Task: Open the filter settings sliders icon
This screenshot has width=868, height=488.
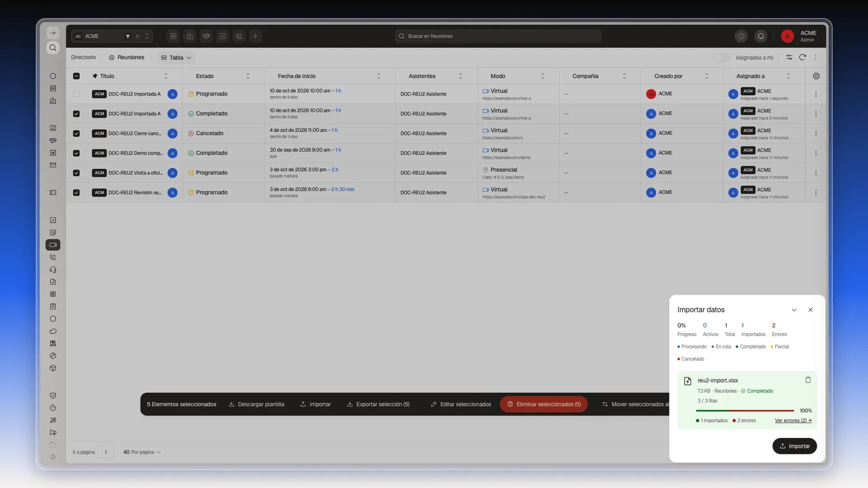Action: point(789,57)
